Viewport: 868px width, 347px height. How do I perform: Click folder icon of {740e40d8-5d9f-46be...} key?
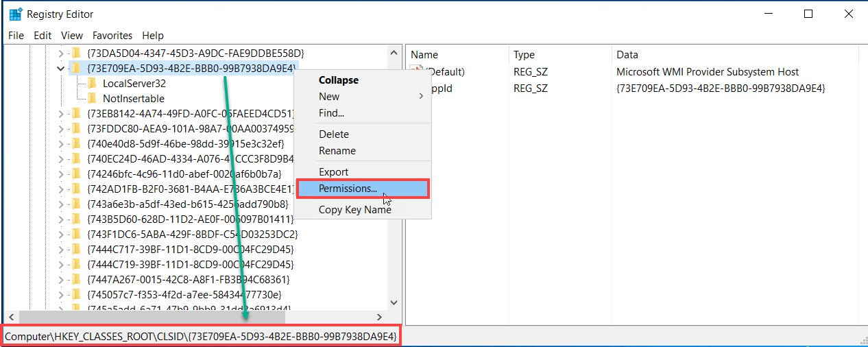[77, 143]
